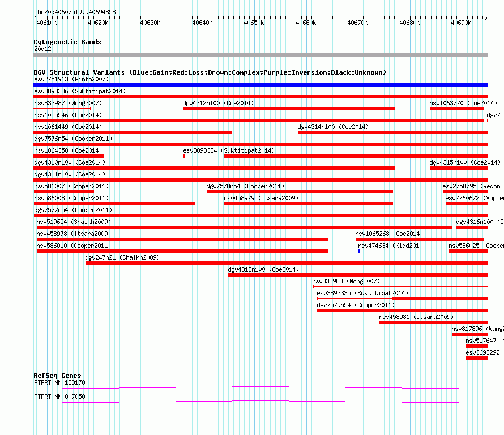Screen dimensions: 504x435
Task: Click nsv586010 (Cooper2011) label
Action: pos(73,246)
